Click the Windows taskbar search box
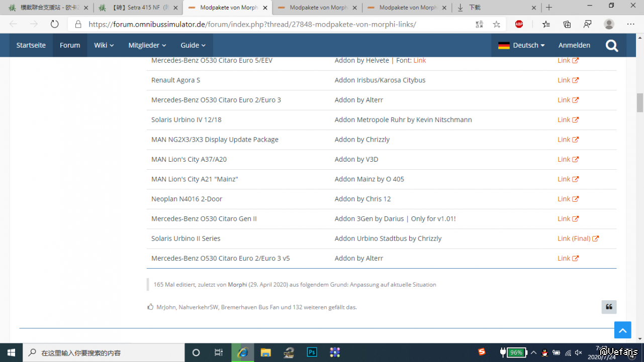The image size is (644, 362). click(x=104, y=352)
